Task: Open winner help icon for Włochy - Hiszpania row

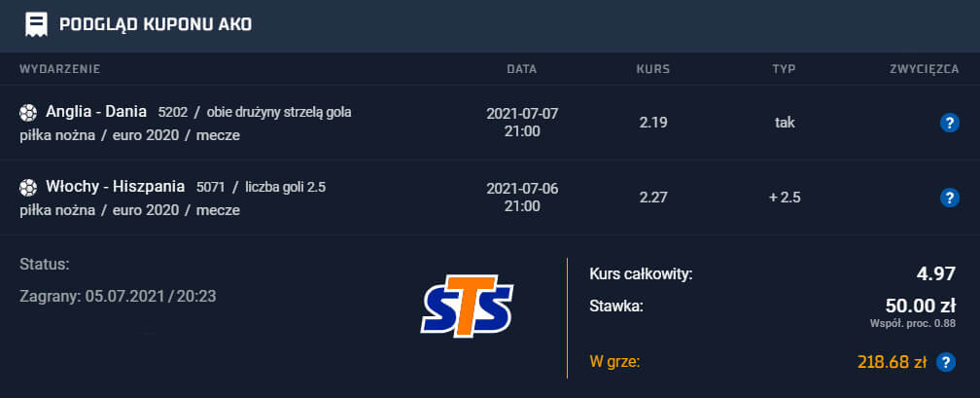Action: (x=949, y=198)
